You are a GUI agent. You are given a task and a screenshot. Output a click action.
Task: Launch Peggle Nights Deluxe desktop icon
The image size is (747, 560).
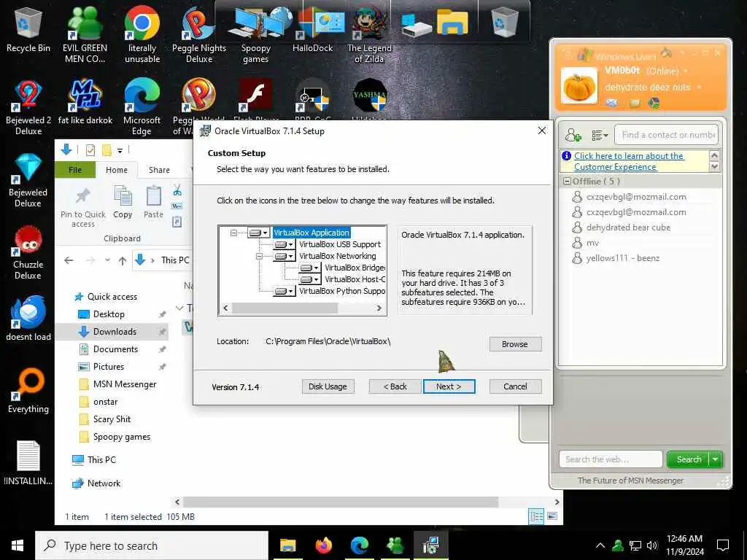pyautogui.click(x=199, y=35)
